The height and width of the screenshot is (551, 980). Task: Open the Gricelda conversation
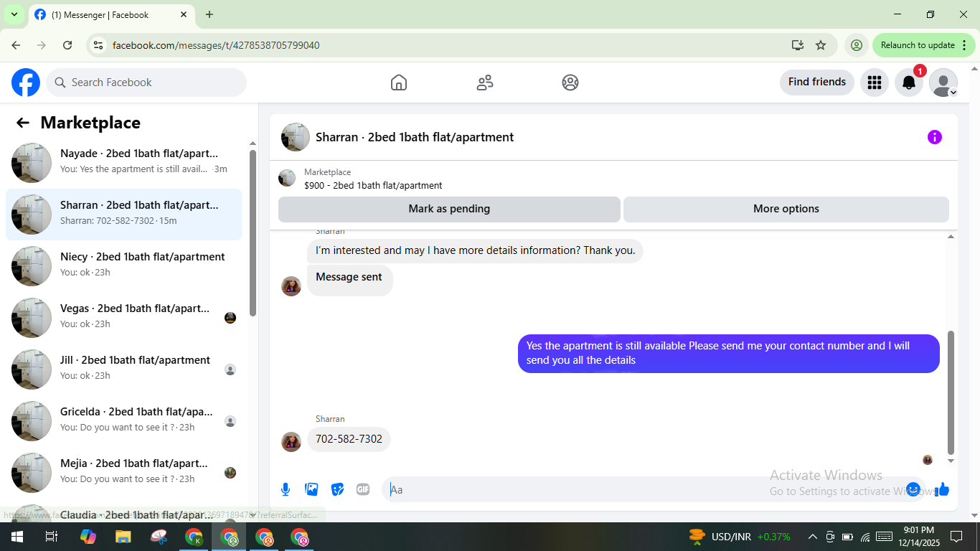coord(123,421)
